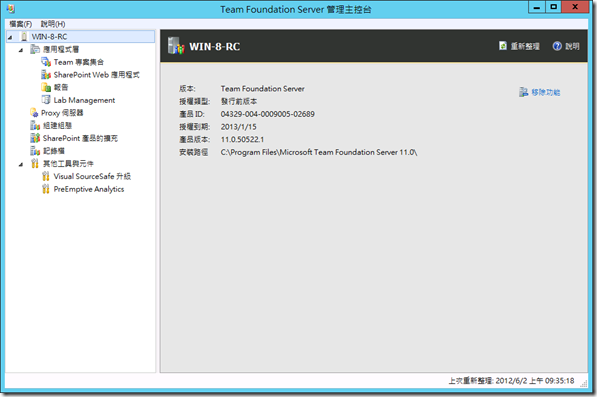
Task: Minimize the management console window
Action: [537, 7]
